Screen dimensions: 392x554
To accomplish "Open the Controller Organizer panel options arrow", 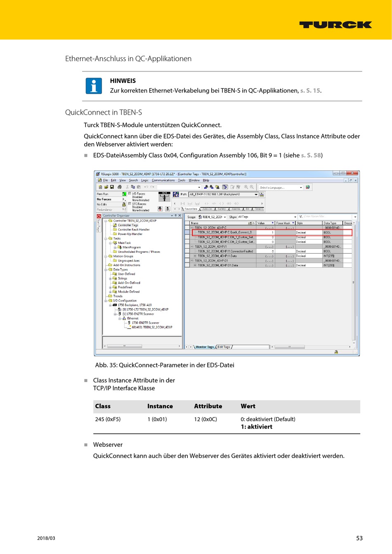I will 172,215.
